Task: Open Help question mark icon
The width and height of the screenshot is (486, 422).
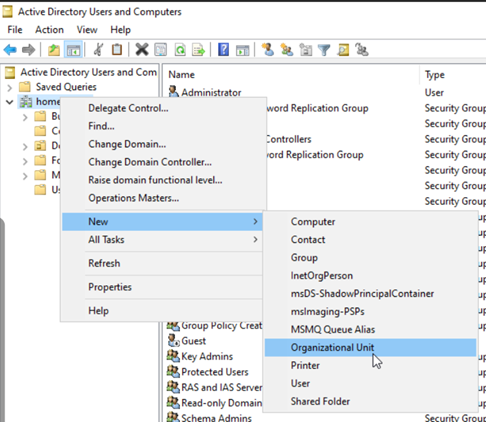Action: click(223, 50)
